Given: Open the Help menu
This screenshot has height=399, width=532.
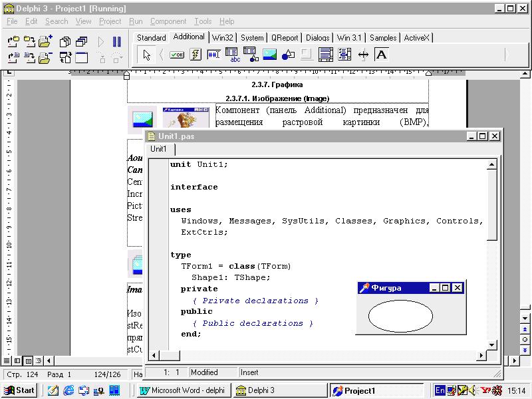Looking at the screenshot, I should point(227,21).
